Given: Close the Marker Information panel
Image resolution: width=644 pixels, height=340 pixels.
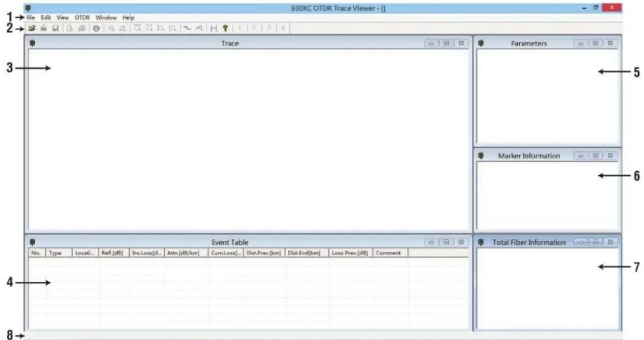Looking at the screenshot, I should (610, 155).
